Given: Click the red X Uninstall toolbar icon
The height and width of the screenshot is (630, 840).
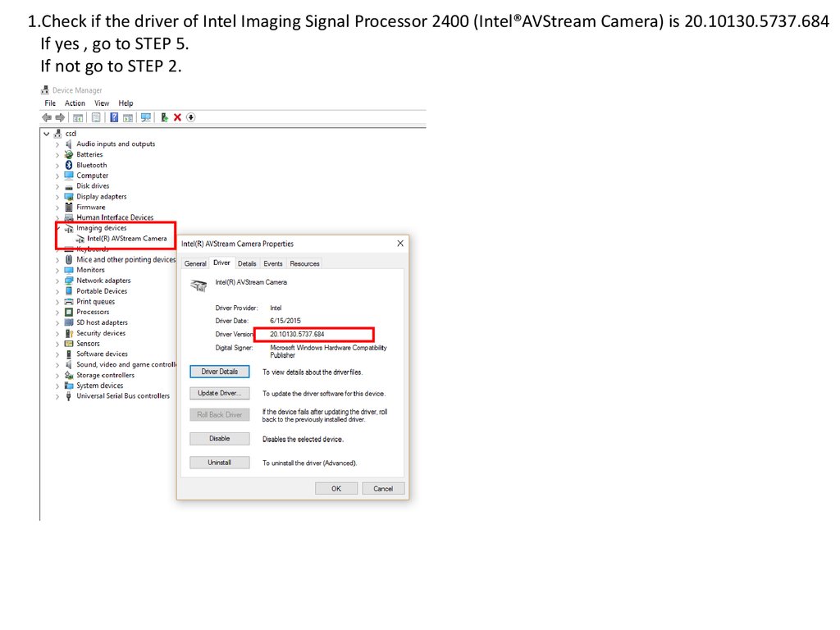Looking at the screenshot, I should pyautogui.click(x=177, y=117).
